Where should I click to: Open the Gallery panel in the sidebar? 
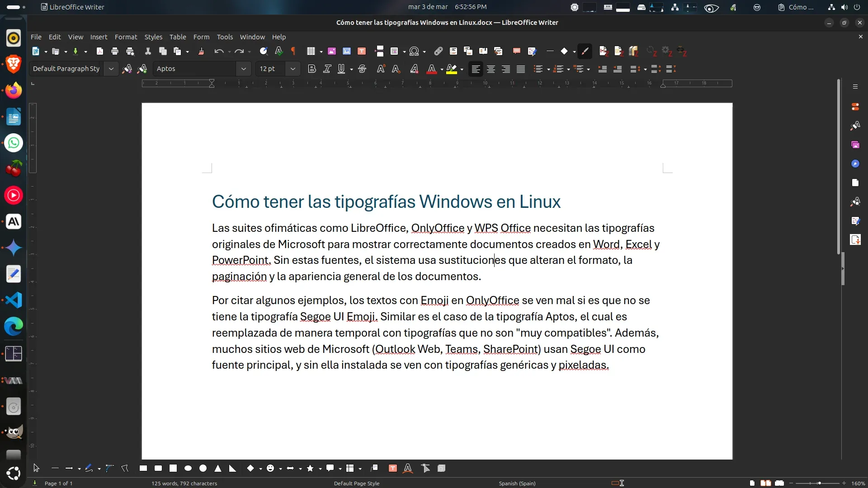pos(856,145)
